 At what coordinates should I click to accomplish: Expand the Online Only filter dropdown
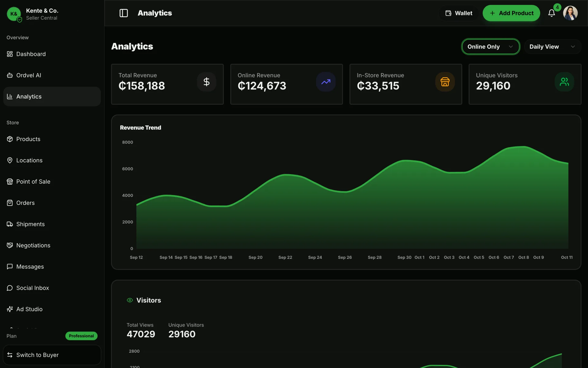coord(491,47)
